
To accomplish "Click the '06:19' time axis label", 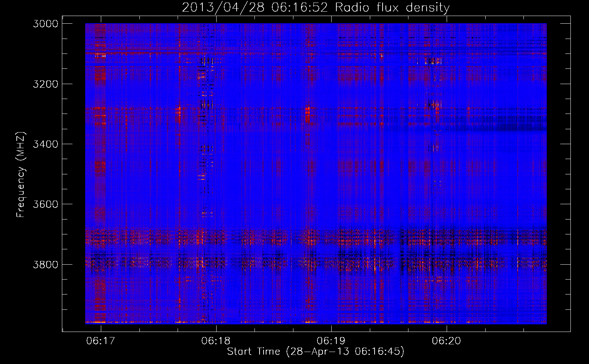I will tap(331, 341).
